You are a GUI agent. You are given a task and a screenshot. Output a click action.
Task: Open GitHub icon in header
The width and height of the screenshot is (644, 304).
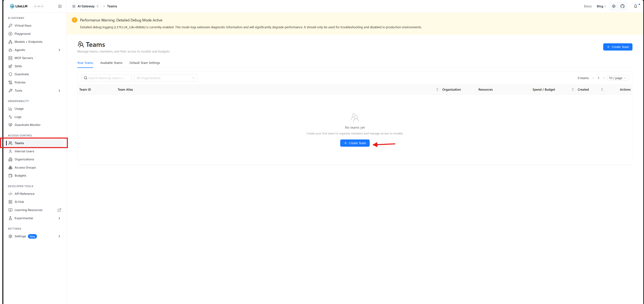(x=622, y=6)
